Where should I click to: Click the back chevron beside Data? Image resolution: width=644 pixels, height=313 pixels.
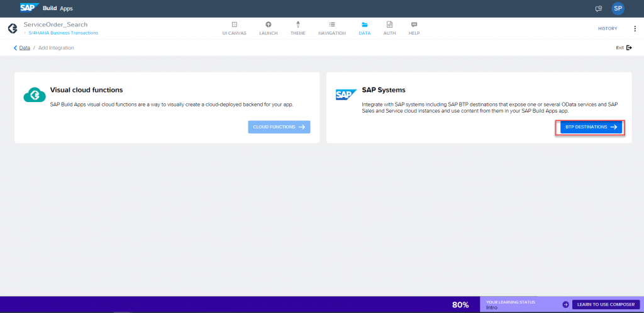(x=16, y=48)
